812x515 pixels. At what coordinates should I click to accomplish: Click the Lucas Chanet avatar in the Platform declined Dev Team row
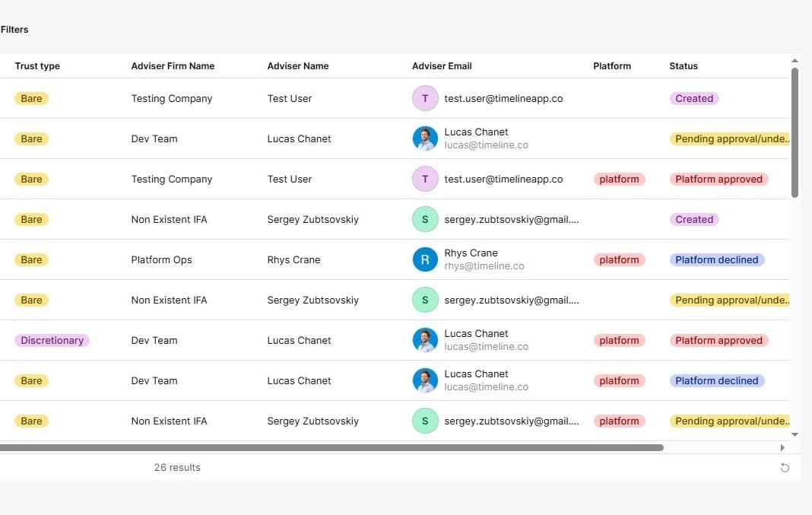pyautogui.click(x=425, y=381)
